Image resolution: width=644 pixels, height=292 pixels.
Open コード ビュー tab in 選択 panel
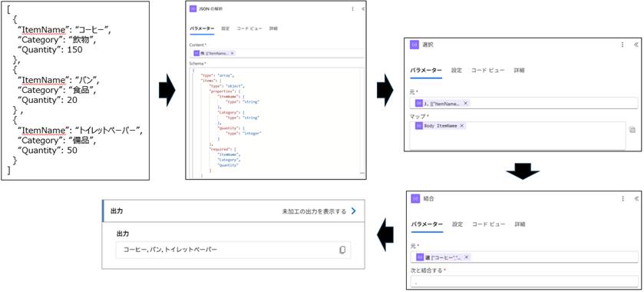(x=488, y=71)
